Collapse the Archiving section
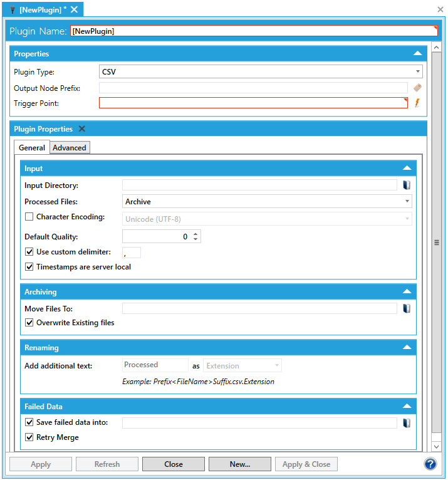 (x=407, y=292)
